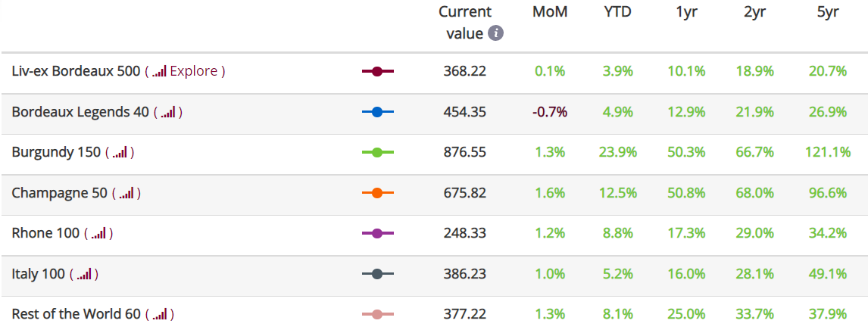Open the Explore link for Liv-ex Bordeaux 500
The height and width of the screenshot is (333, 868).
[194, 71]
